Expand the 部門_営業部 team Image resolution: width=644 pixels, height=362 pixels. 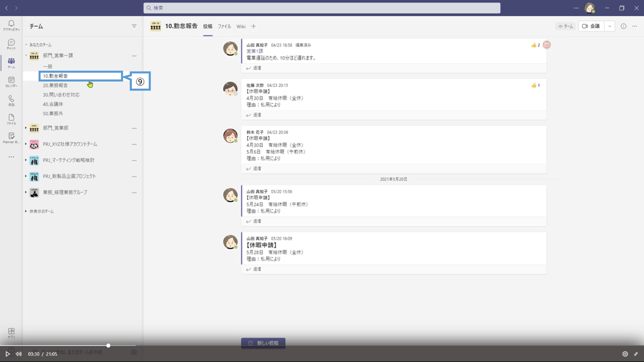tap(26, 128)
